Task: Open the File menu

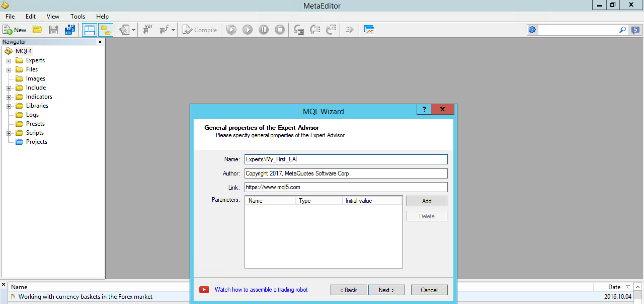Action: coord(10,16)
